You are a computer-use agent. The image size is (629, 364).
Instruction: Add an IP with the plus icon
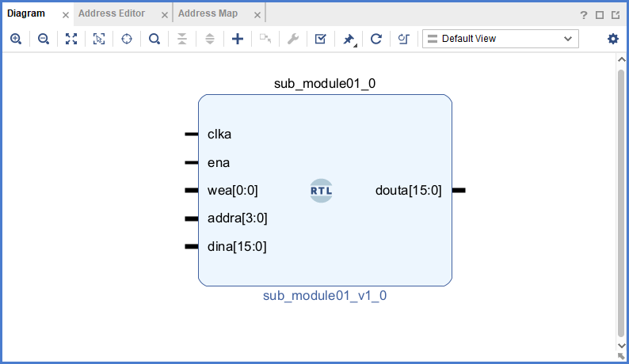[238, 39]
